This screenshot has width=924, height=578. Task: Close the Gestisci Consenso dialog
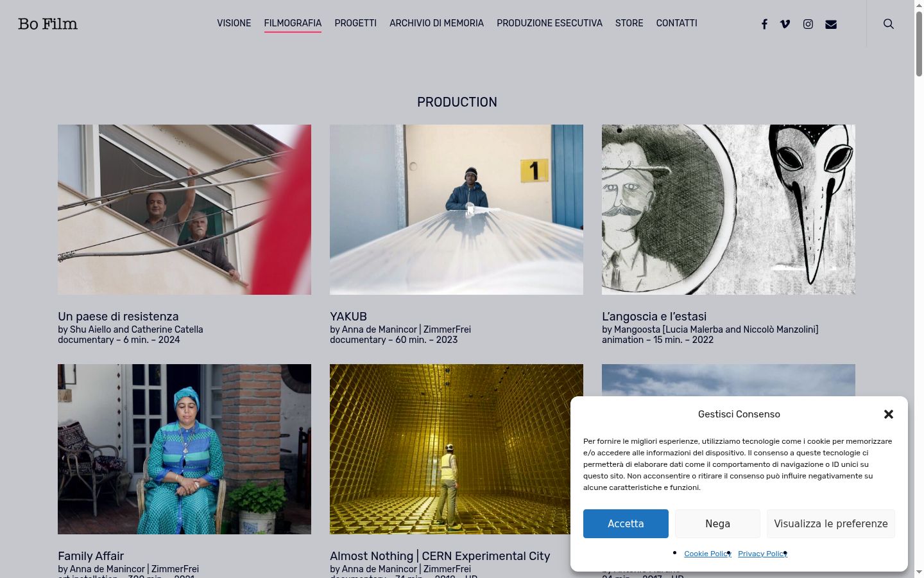click(889, 414)
